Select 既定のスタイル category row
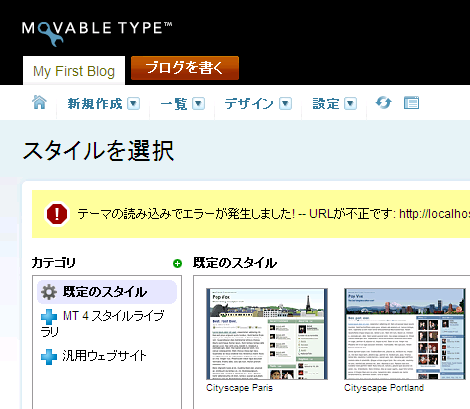The height and width of the screenshot is (409, 470). [107, 292]
